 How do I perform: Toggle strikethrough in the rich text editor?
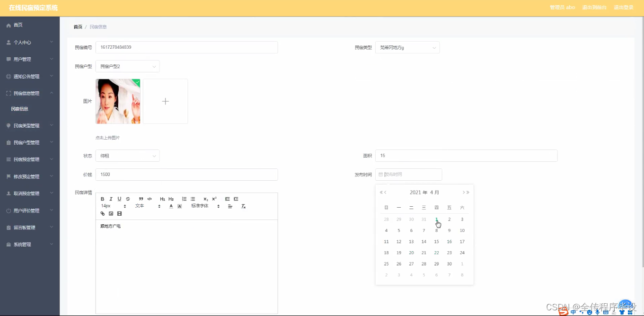127,199
